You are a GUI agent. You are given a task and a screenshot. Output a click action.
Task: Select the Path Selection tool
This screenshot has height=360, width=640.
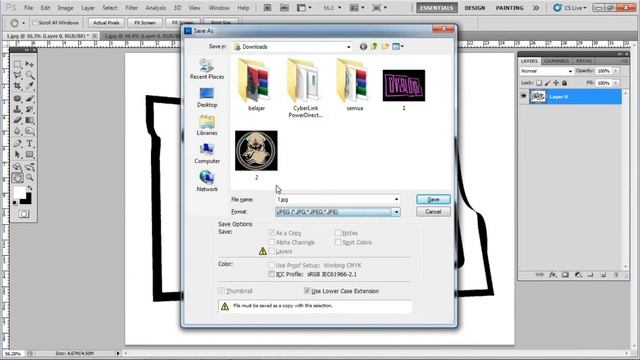point(18,155)
